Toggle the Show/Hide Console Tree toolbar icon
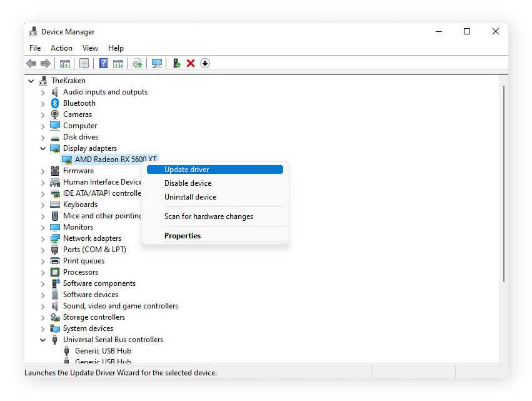 pos(64,63)
